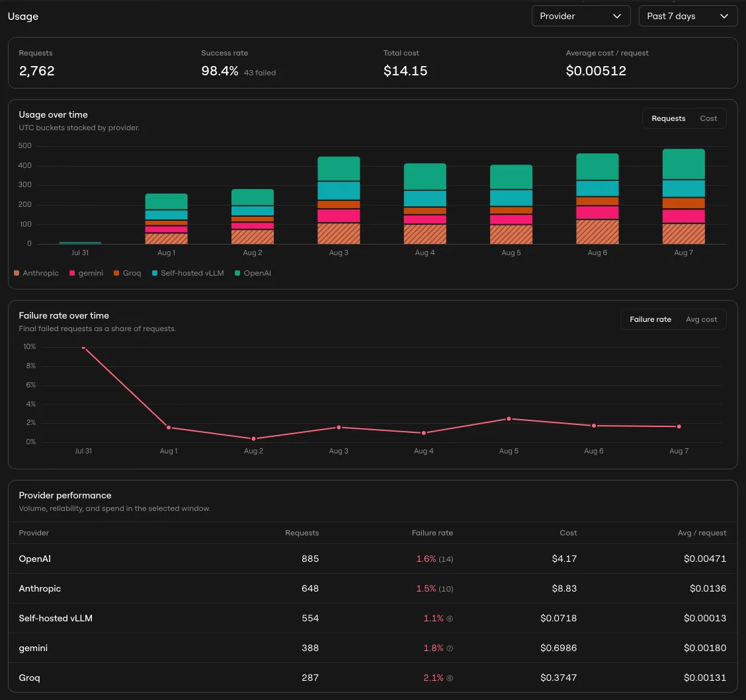Open the Past 7 days range dropdown
The height and width of the screenshot is (700, 746).
[x=688, y=16]
